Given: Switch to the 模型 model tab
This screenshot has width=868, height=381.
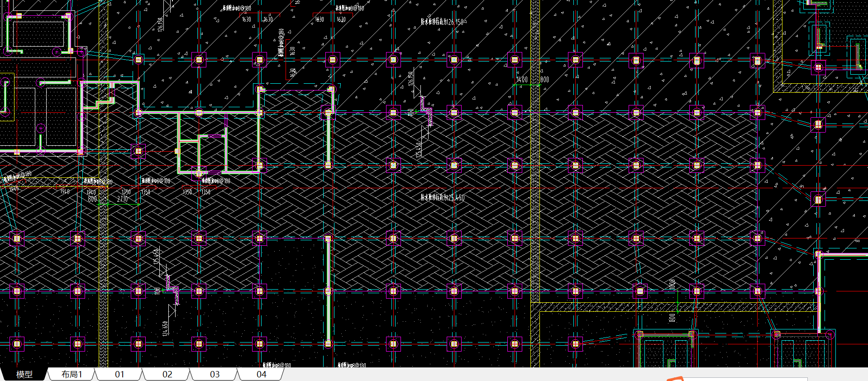Looking at the screenshot, I should (24, 374).
